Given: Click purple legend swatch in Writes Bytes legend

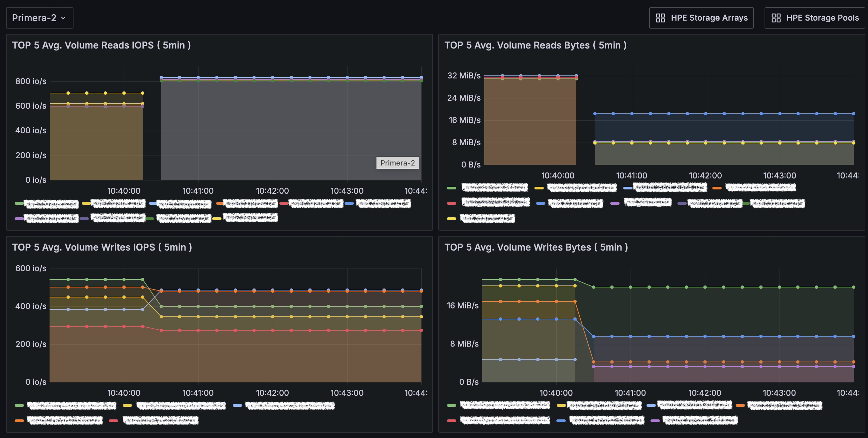Looking at the screenshot, I should (655, 420).
